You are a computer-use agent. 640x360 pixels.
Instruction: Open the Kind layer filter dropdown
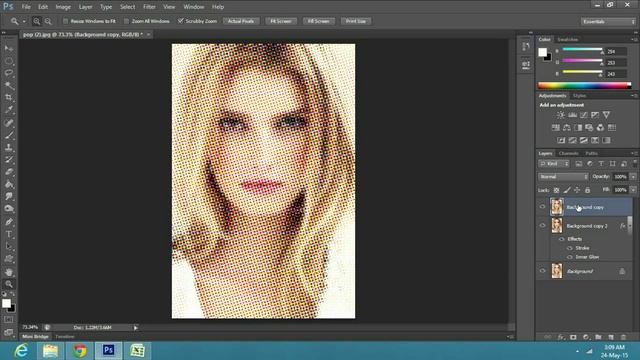(x=554, y=164)
